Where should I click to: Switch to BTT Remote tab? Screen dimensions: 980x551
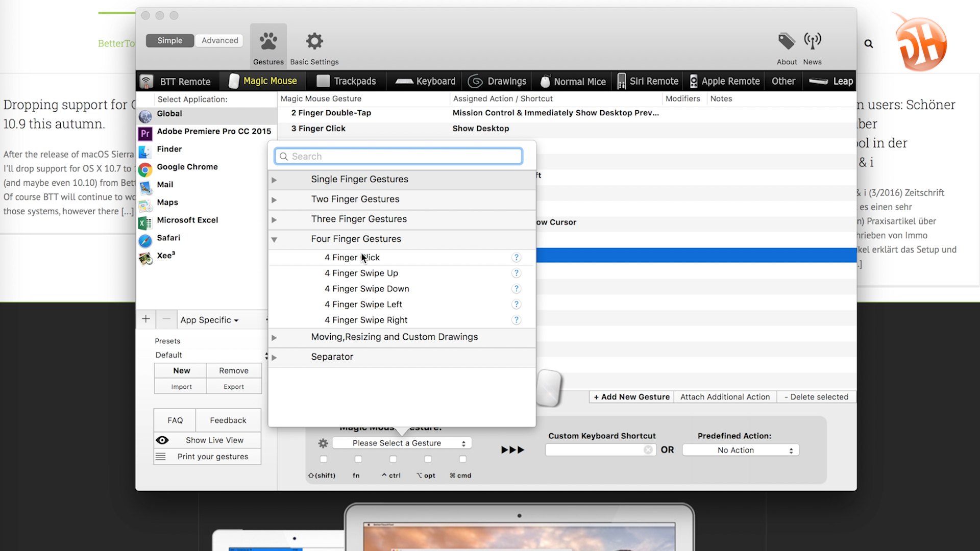click(x=176, y=82)
